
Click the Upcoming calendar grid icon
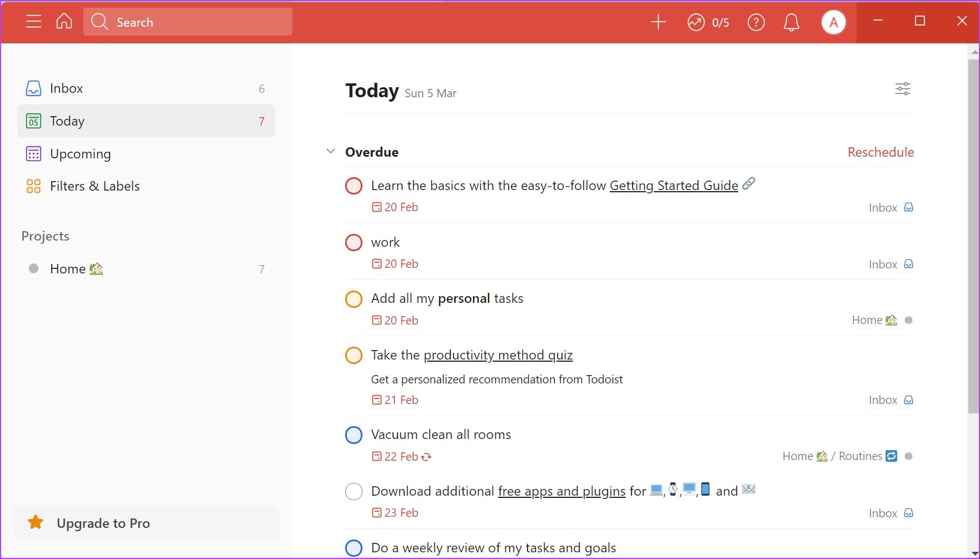pyautogui.click(x=33, y=154)
